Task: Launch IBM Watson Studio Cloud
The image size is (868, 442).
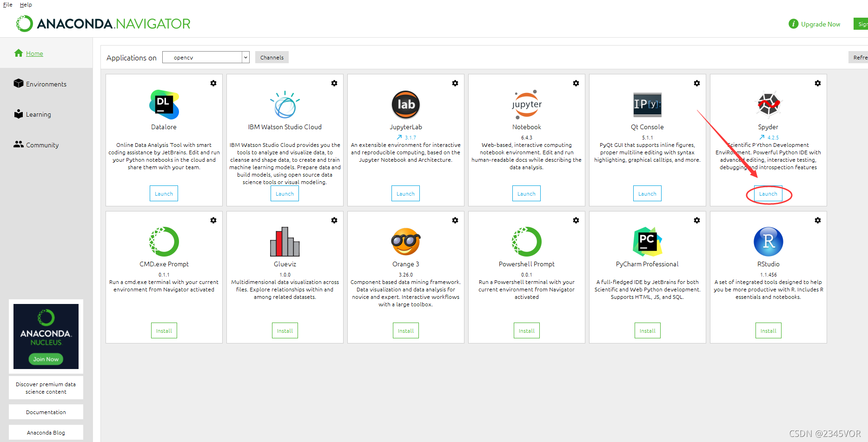Action: pyautogui.click(x=285, y=193)
